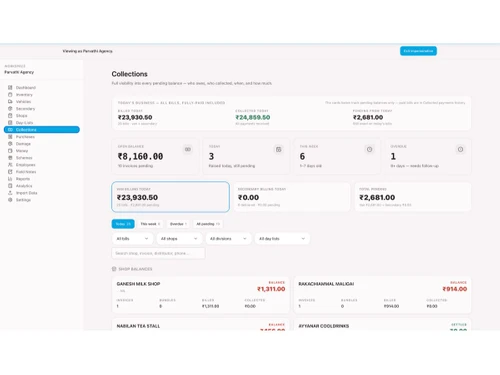Open Money using its wallet icon
This screenshot has width=500, height=375.
[10, 151]
